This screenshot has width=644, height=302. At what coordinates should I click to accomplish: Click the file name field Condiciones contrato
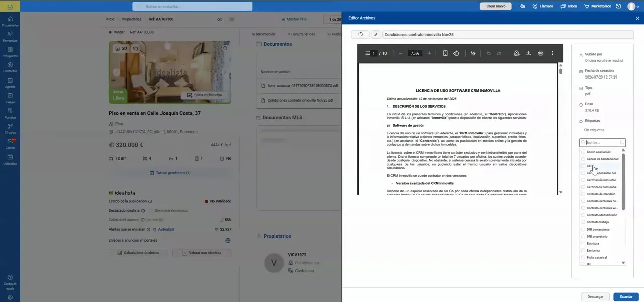tap(507, 35)
